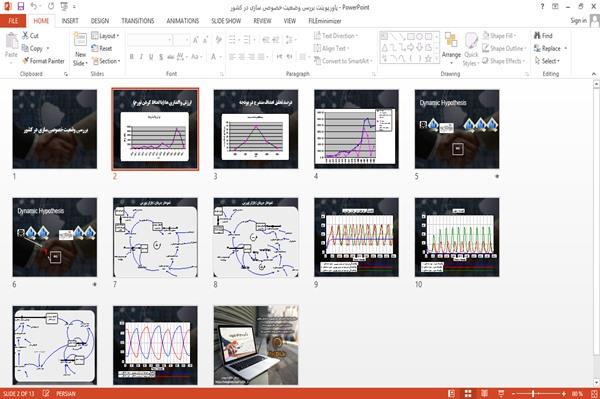Toggle Strikethrough formatting
This screenshot has width=600, height=399.
(171, 57)
